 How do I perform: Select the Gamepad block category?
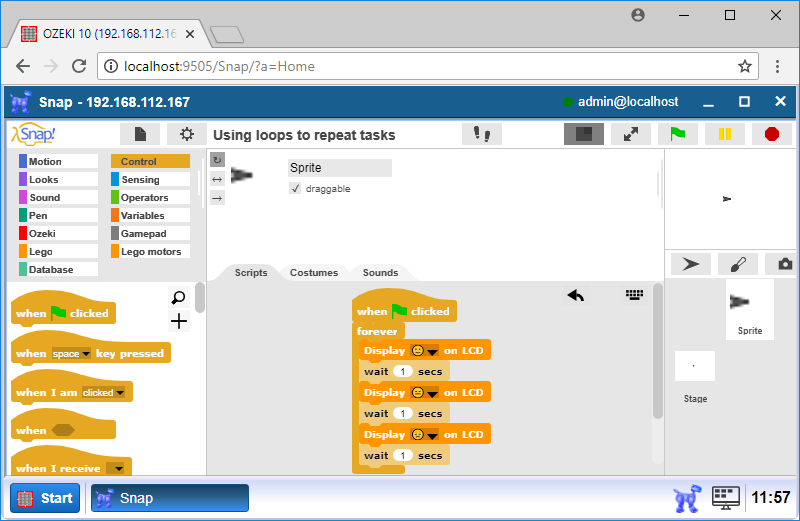pos(151,233)
